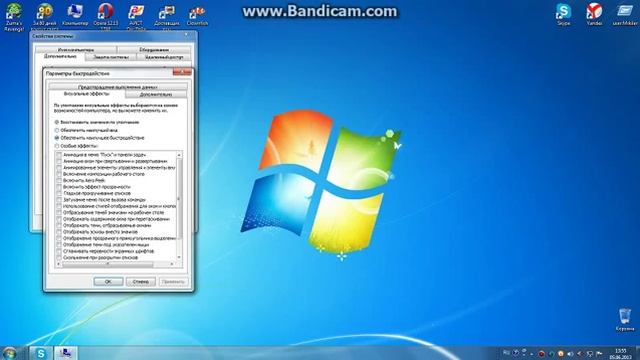Click horizontal scrollbar thumb of effects list
Screen dimensions: 640x360
(x=108, y=264)
